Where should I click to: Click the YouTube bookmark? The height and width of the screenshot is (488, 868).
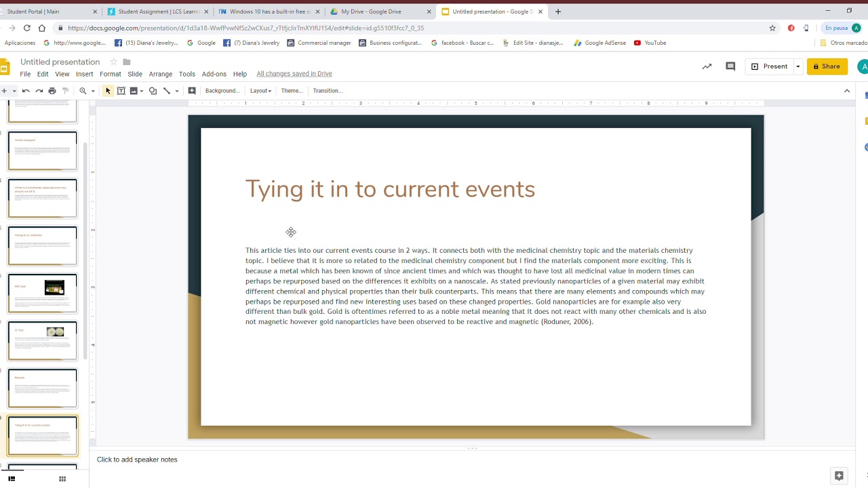tap(650, 43)
